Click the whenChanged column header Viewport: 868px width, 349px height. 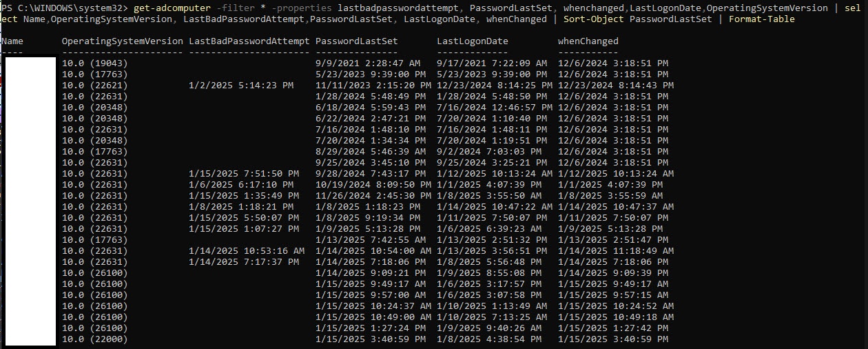click(x=588, y=41)
